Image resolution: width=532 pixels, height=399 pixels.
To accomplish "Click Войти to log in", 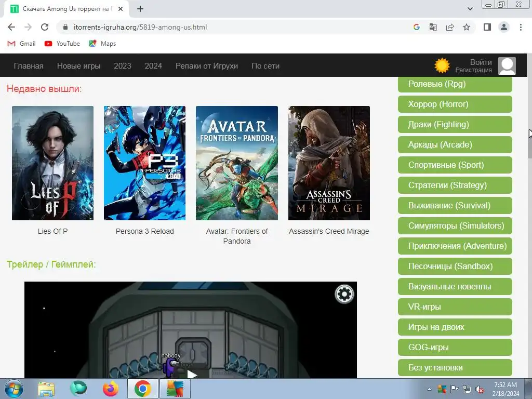I will [481, 62].
